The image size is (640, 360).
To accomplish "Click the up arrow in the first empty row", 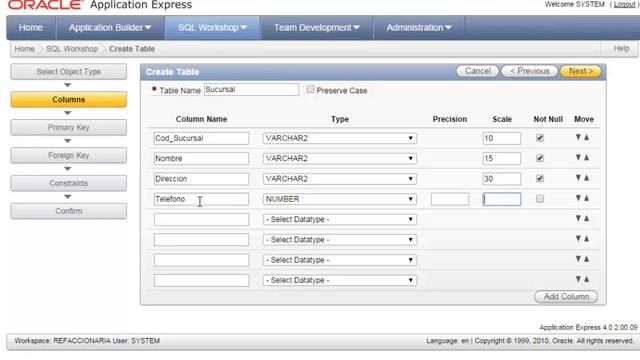I will pyautogui.click(x=587, y=218).
